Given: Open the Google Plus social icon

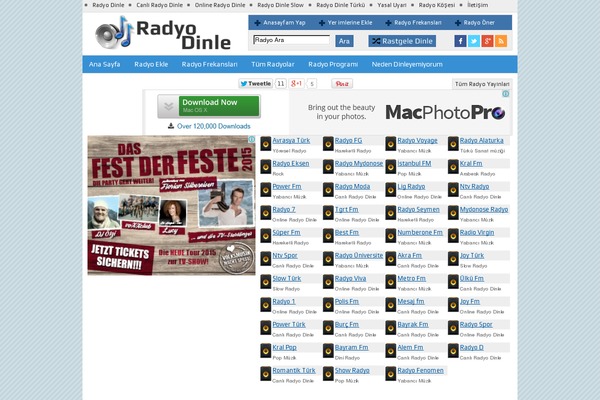Looking at the screenshot, I should pos(487,41).
